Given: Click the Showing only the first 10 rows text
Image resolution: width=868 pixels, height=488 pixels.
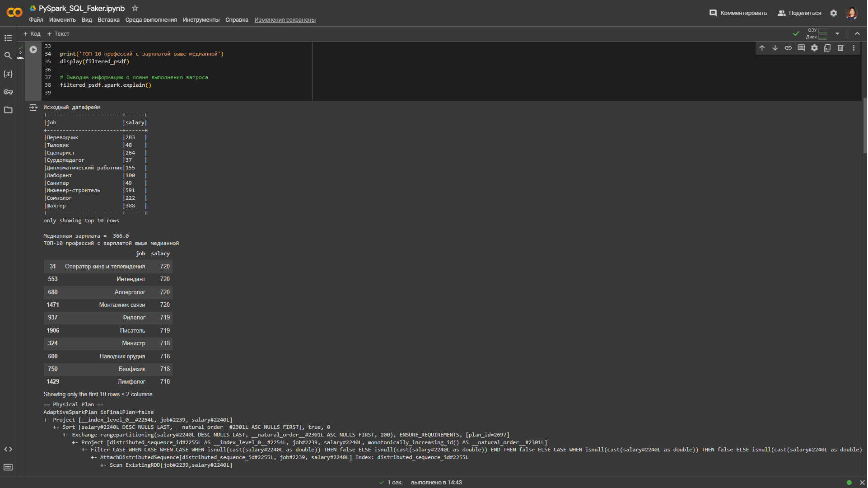Looking at the screenshot, I should (98, 394).
